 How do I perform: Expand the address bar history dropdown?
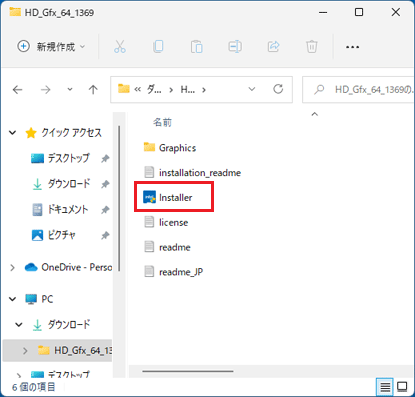coord(252,89)
